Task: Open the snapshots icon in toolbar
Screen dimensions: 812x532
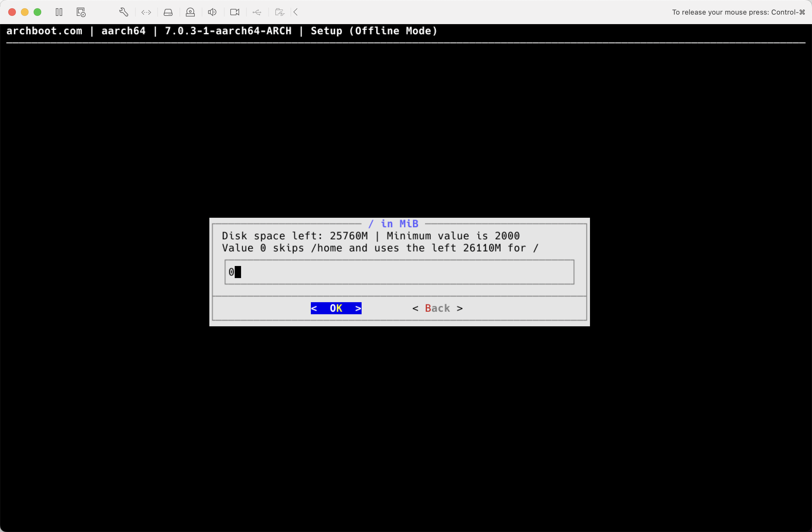Action: click(x=81, y=12)
